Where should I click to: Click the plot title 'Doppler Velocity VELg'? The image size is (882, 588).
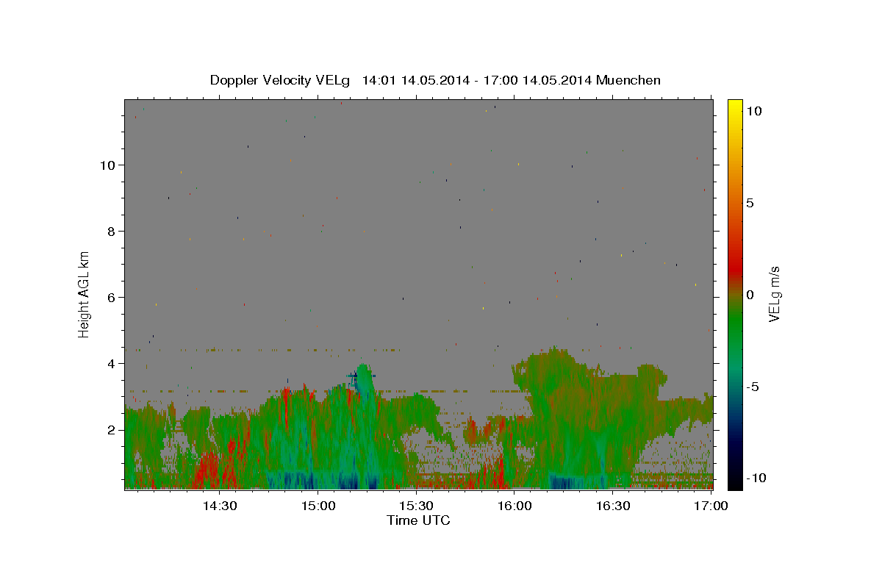tap(280, 80)
